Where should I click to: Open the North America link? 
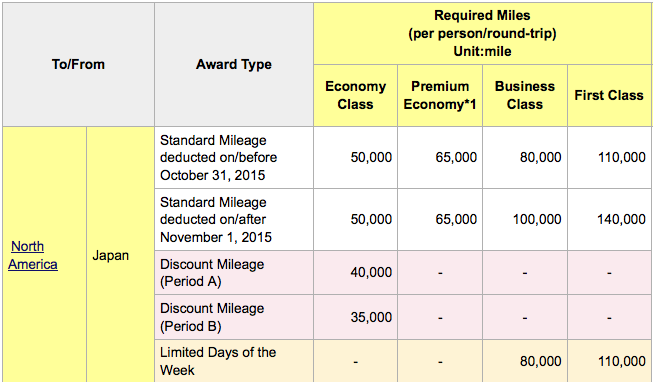(x=33, y=255)
